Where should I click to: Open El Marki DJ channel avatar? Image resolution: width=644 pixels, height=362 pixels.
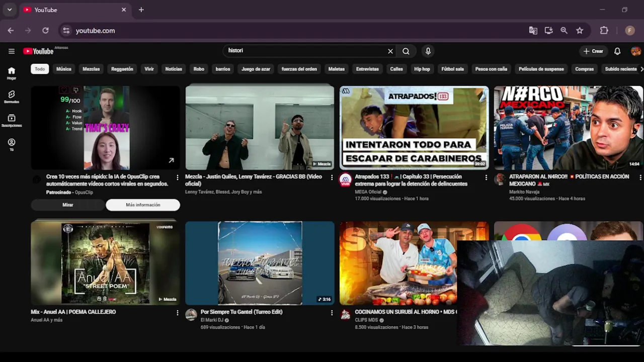191,315
